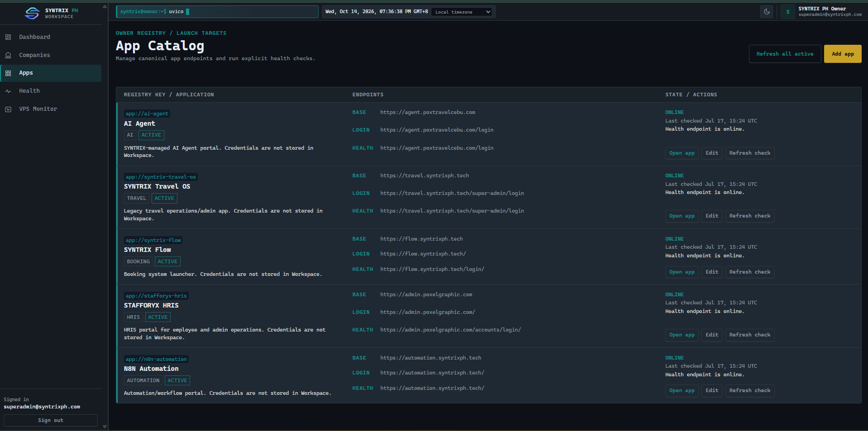Click the app://ai-agent registry key

(147, 114)
